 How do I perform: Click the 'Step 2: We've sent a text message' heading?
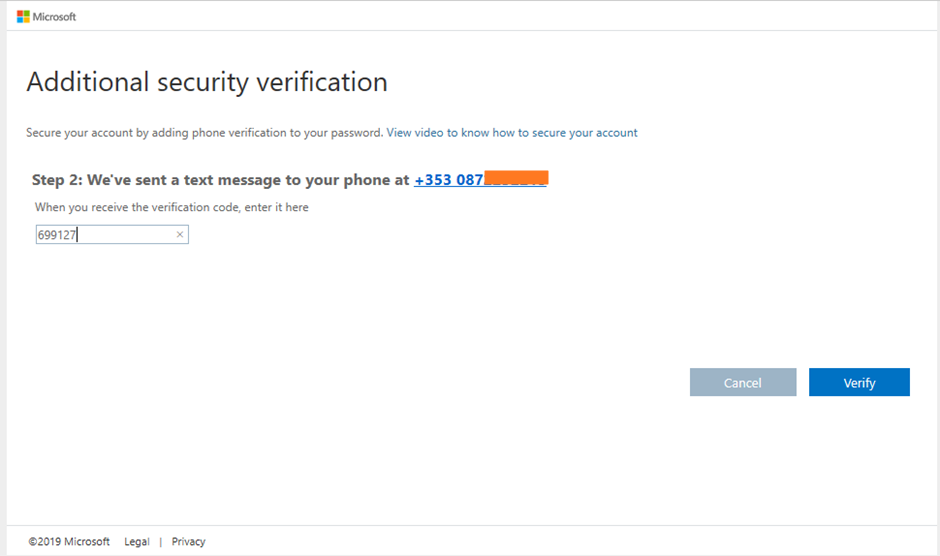click(220, 180)
